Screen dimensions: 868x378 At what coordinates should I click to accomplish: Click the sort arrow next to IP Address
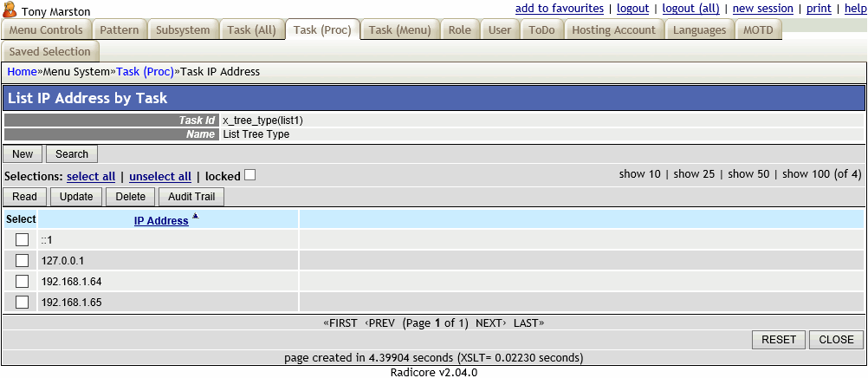click(195, 217)
